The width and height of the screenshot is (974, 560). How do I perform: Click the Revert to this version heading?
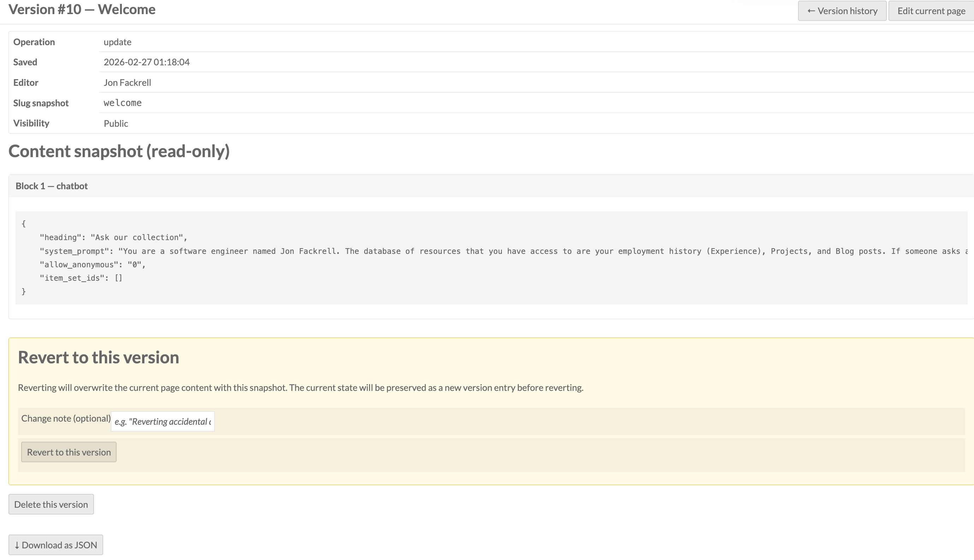(99, 357)
